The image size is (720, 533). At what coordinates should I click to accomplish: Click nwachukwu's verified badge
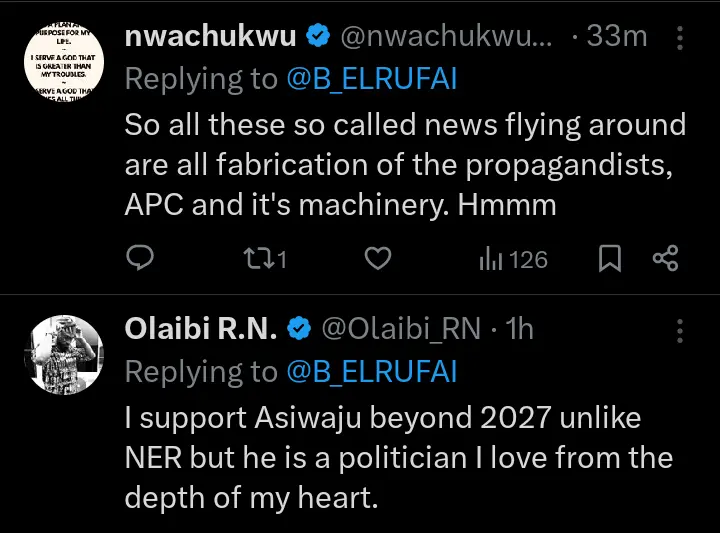(x=318, y=38)
